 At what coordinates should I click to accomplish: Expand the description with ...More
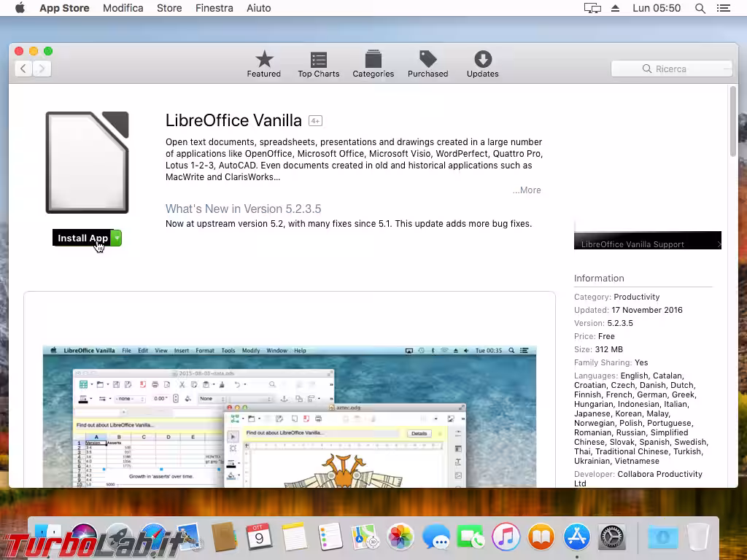tap(527, 190)
